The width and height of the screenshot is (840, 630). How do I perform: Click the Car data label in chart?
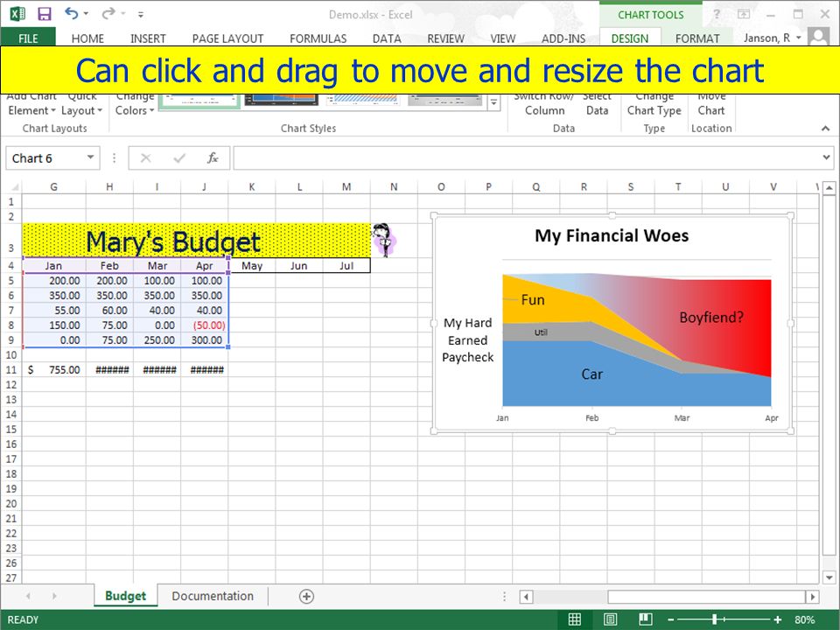pos(592,374)
